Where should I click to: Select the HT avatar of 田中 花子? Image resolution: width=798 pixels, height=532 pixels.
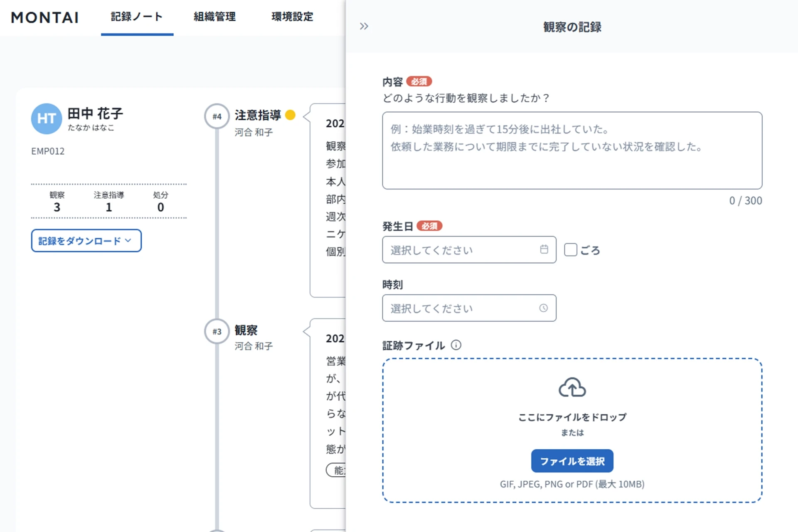[x=46, y=119]
